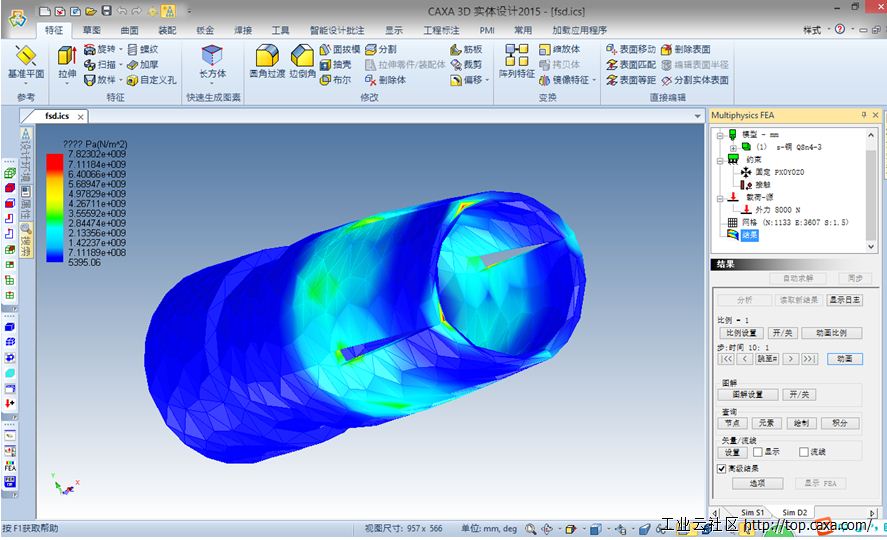Select the 圆角过渡 fillet tool
Image resolution: width=887 pixels, height=540 pixels.
267,56
